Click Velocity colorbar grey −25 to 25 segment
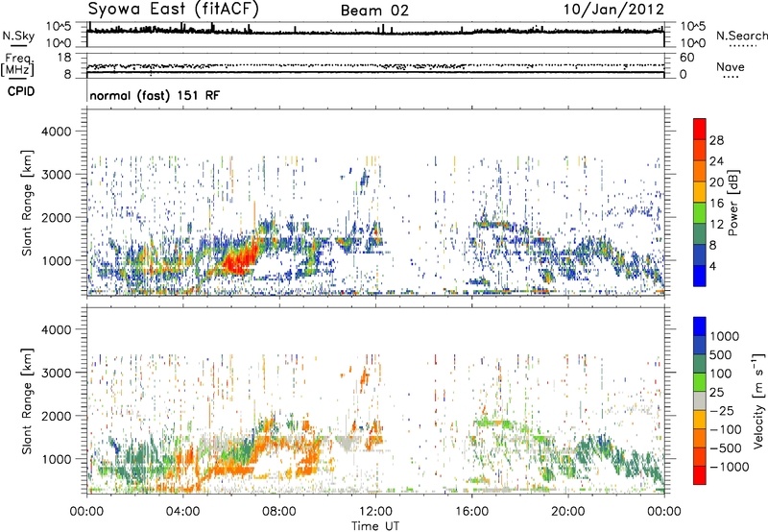The height and width of the screenshot is (532, 768). point(700,400)
